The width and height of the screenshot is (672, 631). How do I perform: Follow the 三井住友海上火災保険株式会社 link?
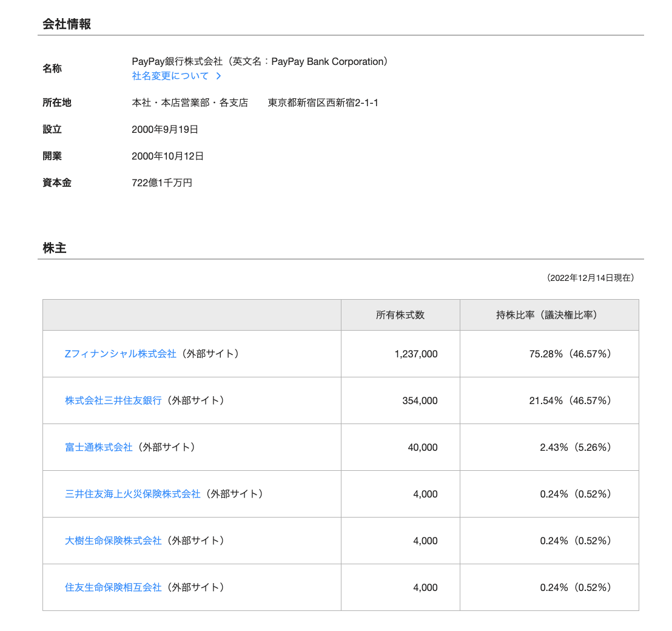pyautogui.click(x=132, y=494)
